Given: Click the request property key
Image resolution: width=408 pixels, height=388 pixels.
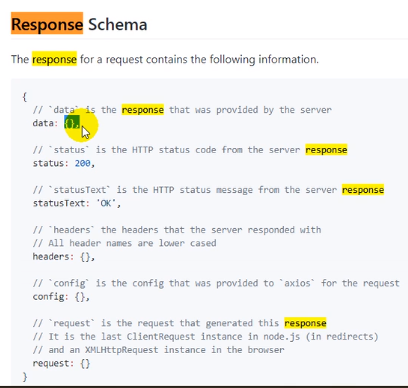Looking at the screenshot, I should [x=51, y=363].
